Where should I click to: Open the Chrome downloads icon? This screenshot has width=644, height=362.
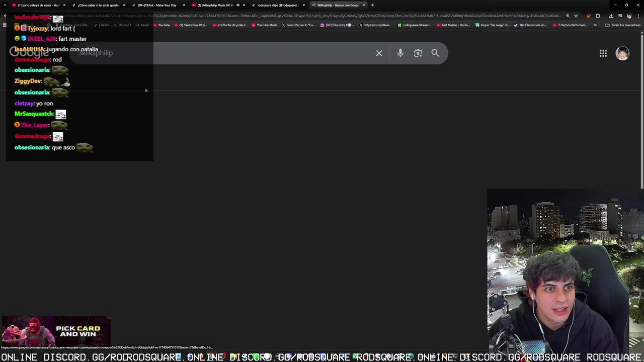(x=611, y=16)
